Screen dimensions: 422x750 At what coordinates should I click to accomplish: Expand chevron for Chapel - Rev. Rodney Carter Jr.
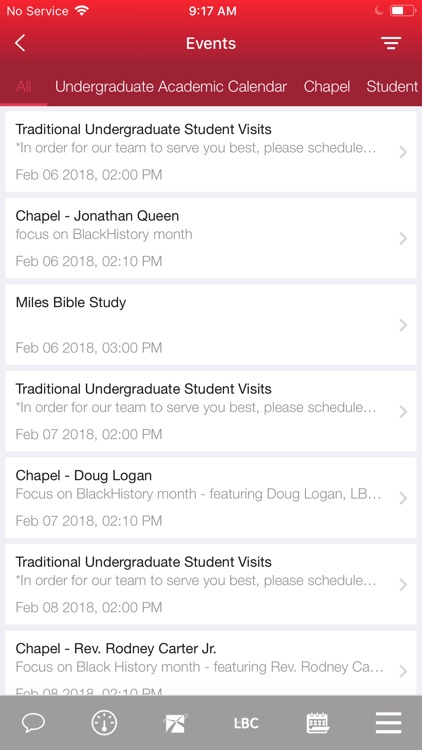(403, 671)
